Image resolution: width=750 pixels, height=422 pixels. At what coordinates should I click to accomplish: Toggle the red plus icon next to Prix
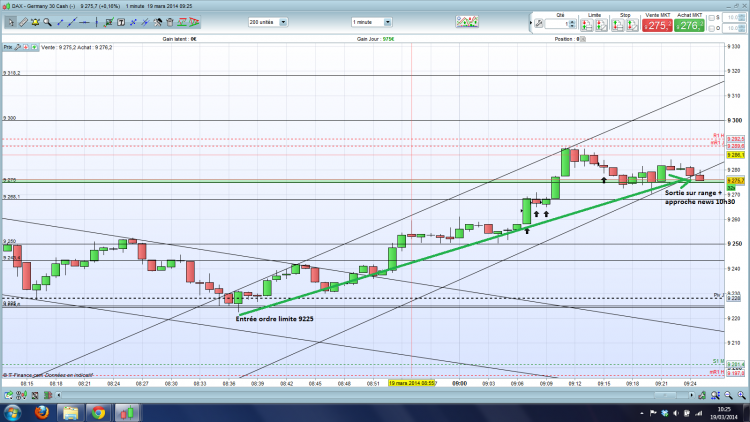click(x=26, y=47)
